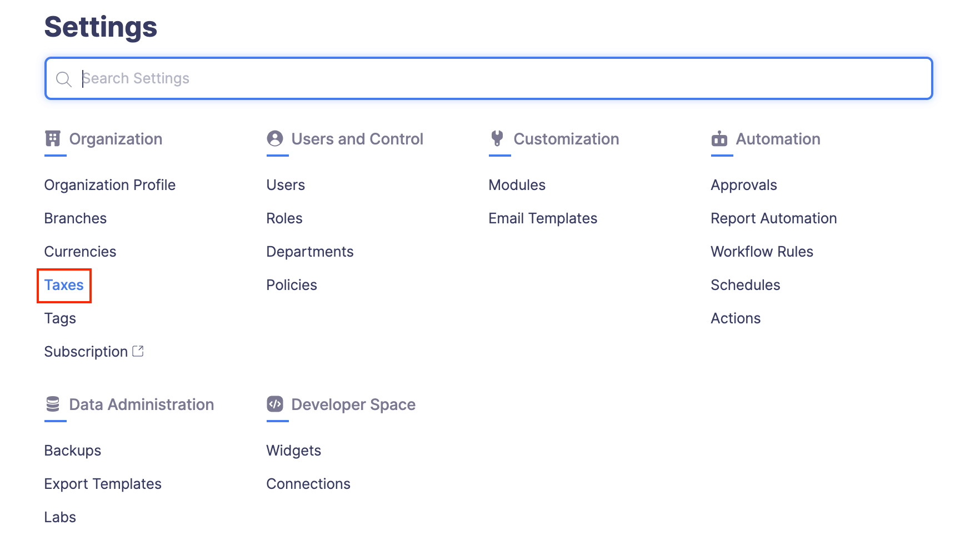
Task: Select Export Templates
Action: click(103, 484)
